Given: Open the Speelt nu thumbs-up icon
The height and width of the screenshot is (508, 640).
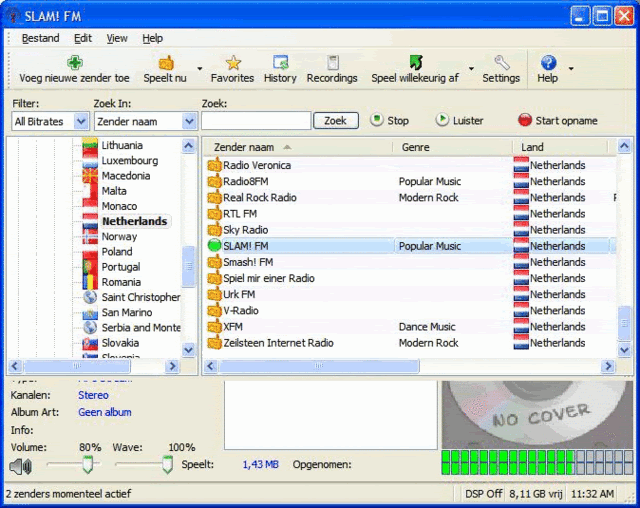Looking at the screenshot, I should (166, 62).
